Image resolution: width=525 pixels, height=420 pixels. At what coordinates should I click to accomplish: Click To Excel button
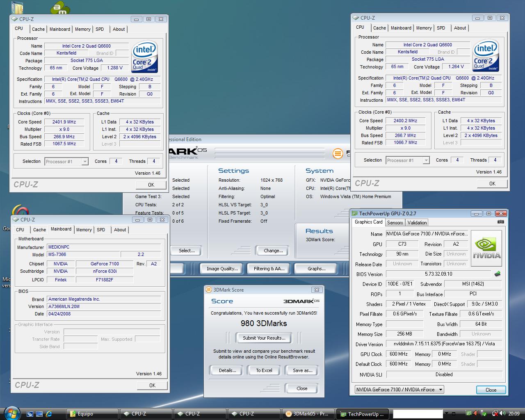click(264, 370)
